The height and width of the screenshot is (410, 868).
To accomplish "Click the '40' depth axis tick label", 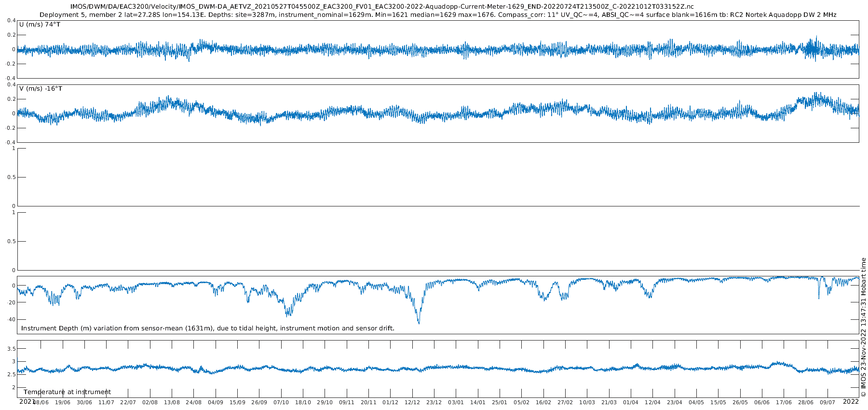I will click(11, 319).
